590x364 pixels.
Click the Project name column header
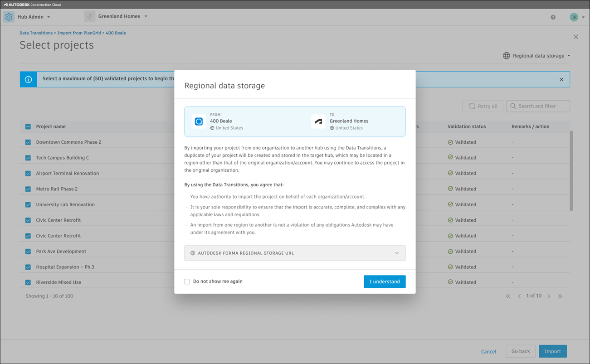pyautogui.click(x=51, y=126)
